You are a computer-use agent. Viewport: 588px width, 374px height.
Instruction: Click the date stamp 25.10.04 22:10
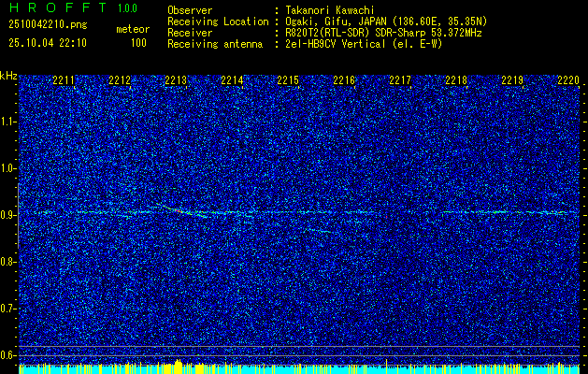point(48,43)
